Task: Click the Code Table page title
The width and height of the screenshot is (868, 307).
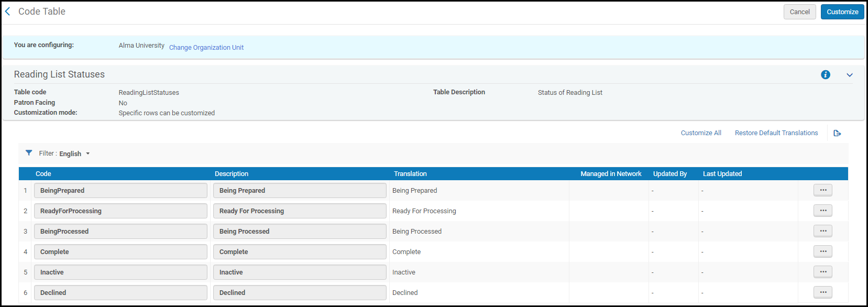Action: (x=42, y=12)
